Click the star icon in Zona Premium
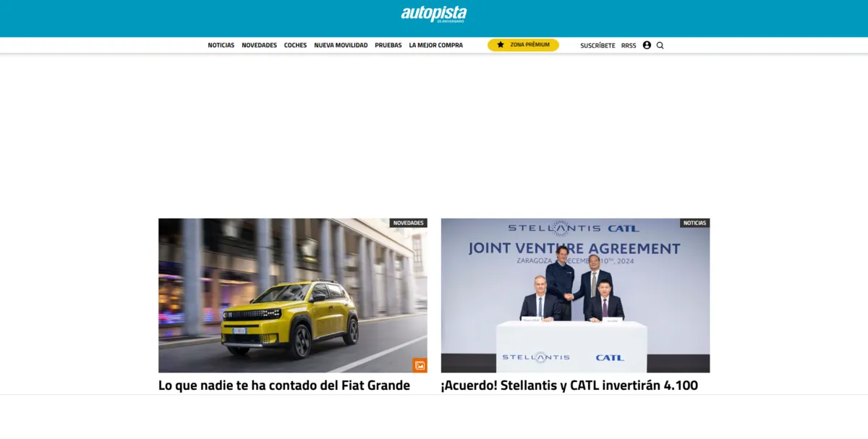The width and height of the screenshot is (868, 439). pos(501,45)
